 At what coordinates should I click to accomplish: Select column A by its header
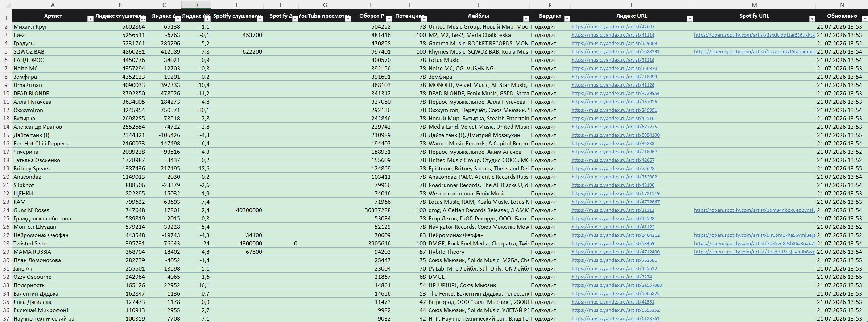pos(53,5)
